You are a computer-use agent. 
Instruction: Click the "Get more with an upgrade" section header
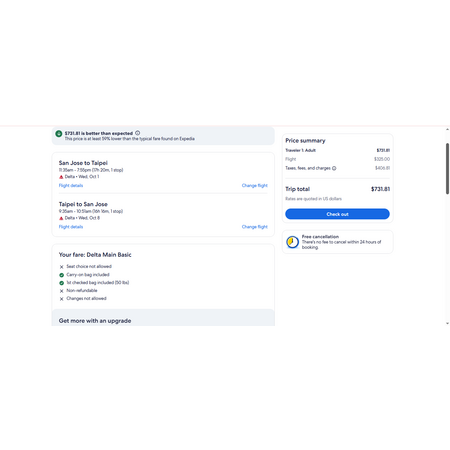(x=95, y=321)
